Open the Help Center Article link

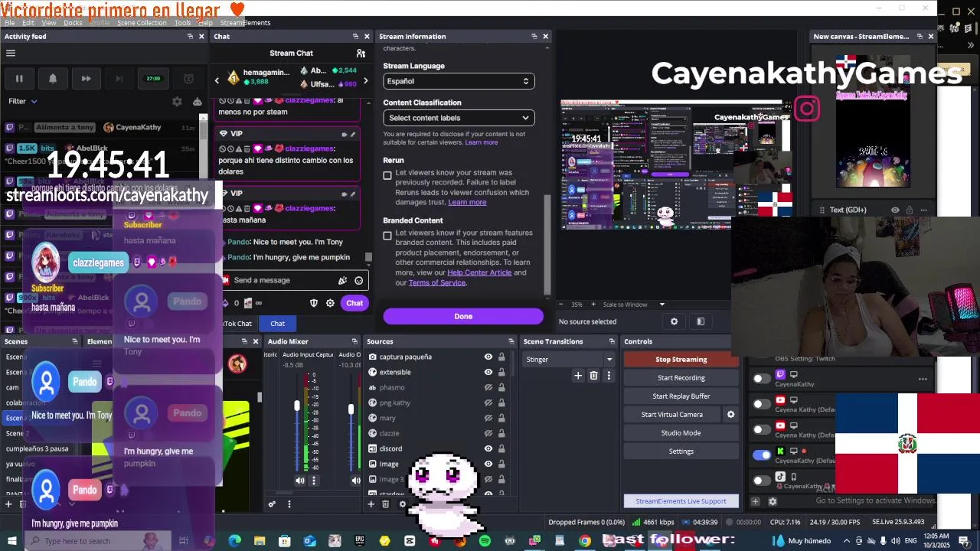(x=479, y=272)
